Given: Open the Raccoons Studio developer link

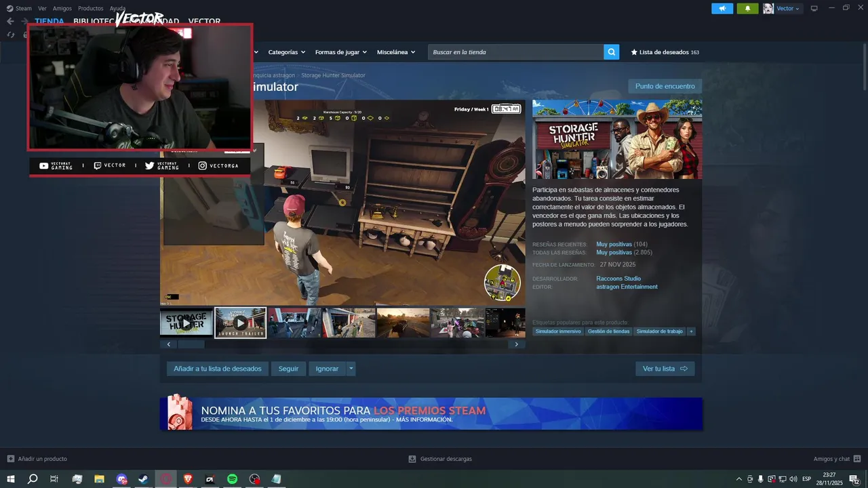Looking at the screenshot, I should (x=618, y=279).
